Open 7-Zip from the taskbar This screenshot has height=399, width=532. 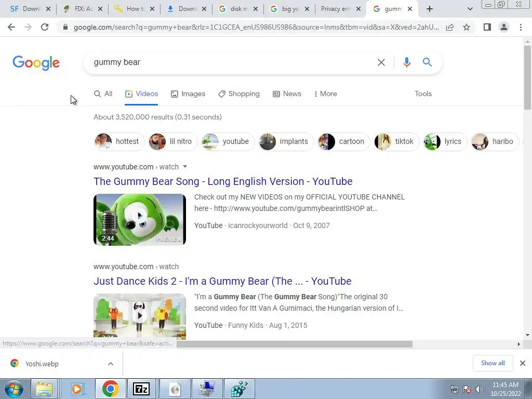coord(141,389)
